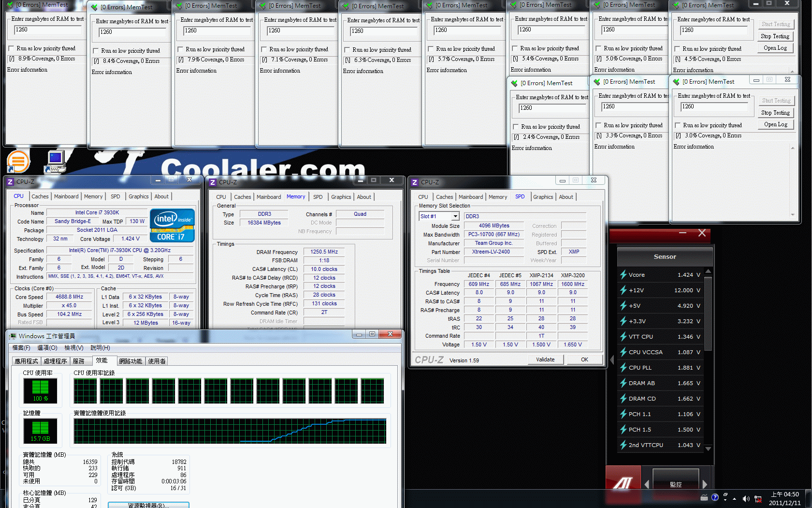Click Stop Testing in the 4.5% Coverage MemTest

point(775,36)
